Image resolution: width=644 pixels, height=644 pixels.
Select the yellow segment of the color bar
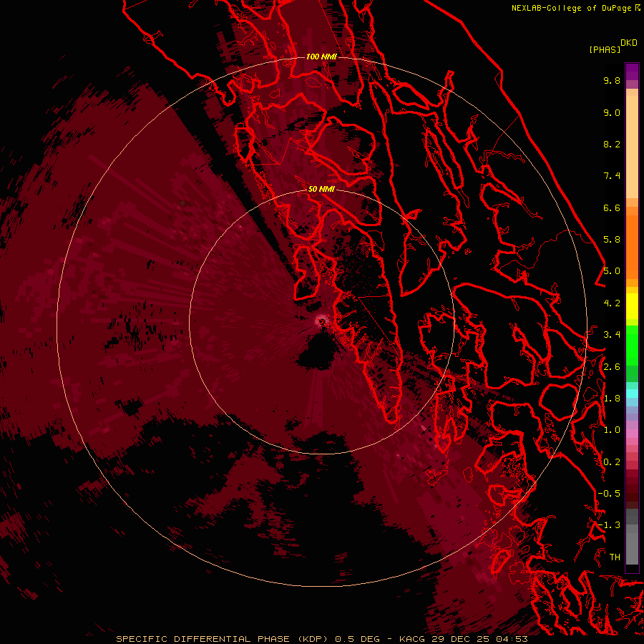632,306
